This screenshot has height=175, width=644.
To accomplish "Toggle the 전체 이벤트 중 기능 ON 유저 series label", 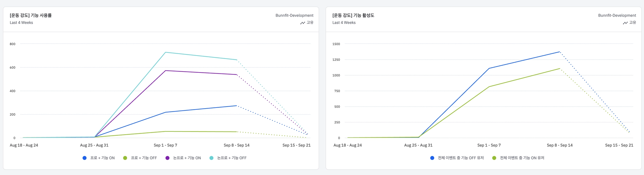I will 522,158.
